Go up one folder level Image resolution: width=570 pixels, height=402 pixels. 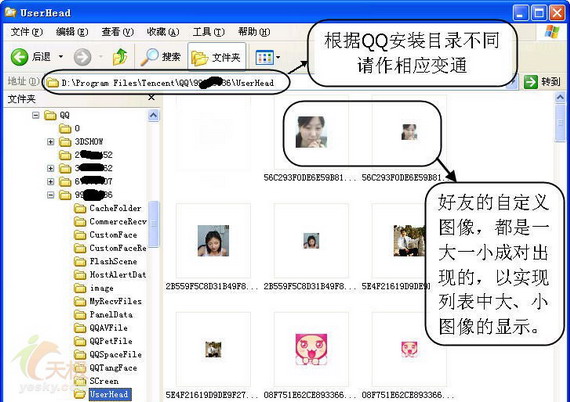tap(120, 57)
